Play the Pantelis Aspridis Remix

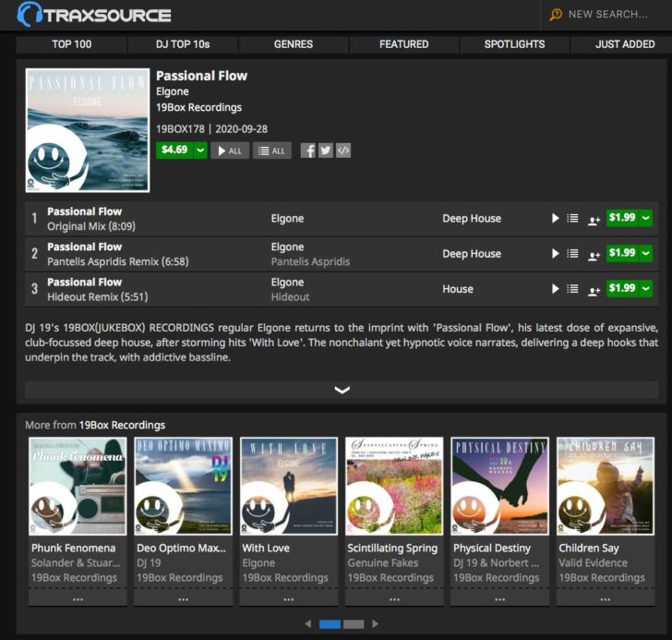coord(555,253)
